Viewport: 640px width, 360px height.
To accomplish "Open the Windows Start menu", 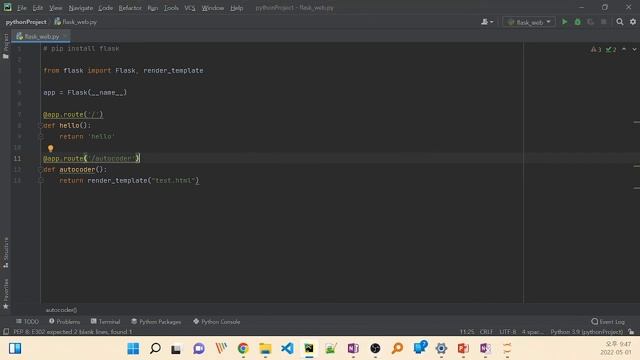I will point(133,349).
